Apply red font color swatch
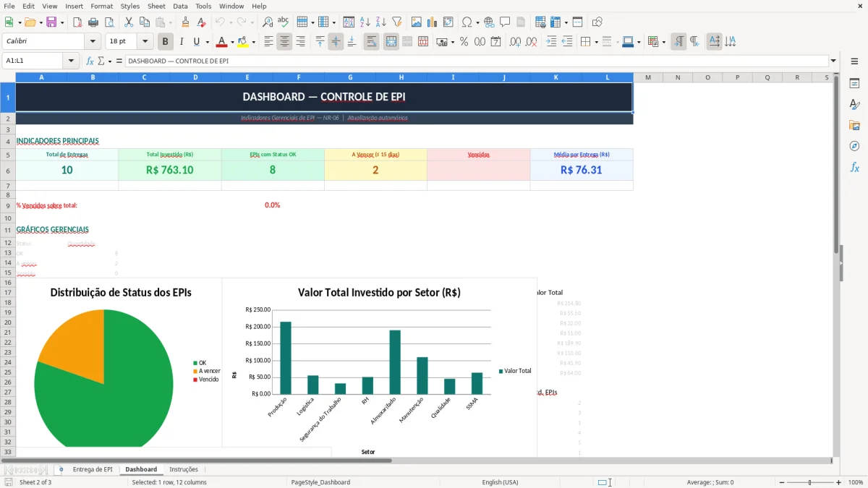 coord(221,42)
